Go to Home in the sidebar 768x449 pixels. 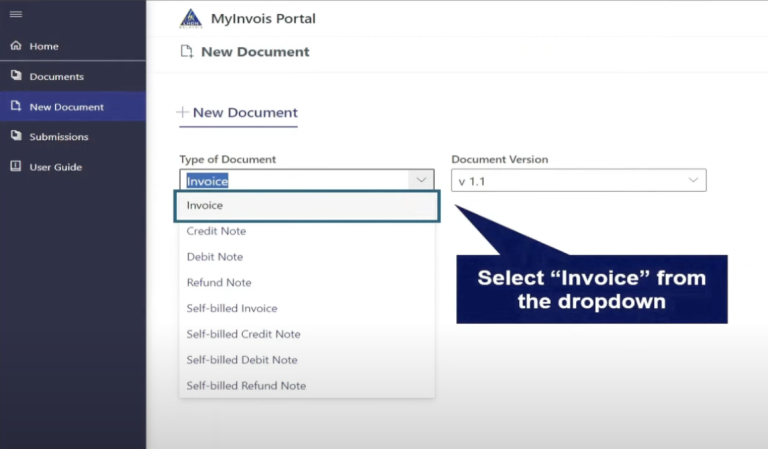point(73,46)
